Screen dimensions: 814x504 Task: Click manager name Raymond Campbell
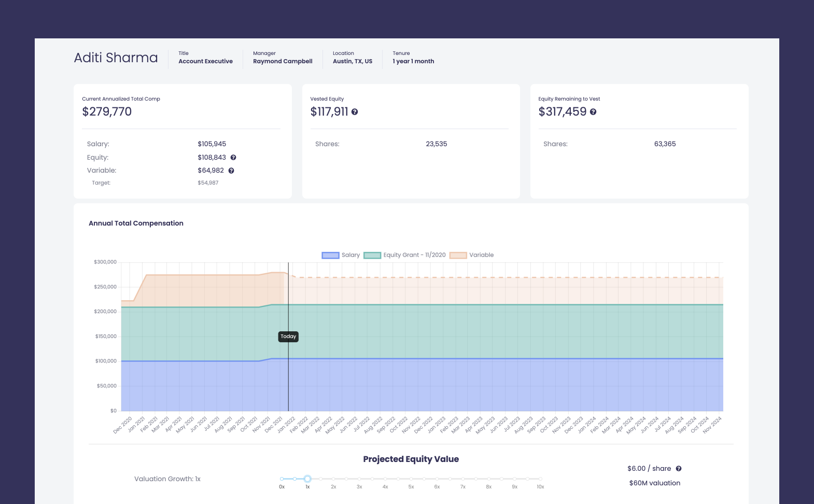(283, 61)
